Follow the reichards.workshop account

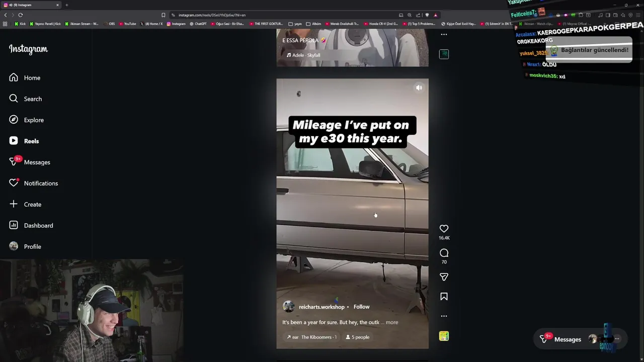point(361,307)
